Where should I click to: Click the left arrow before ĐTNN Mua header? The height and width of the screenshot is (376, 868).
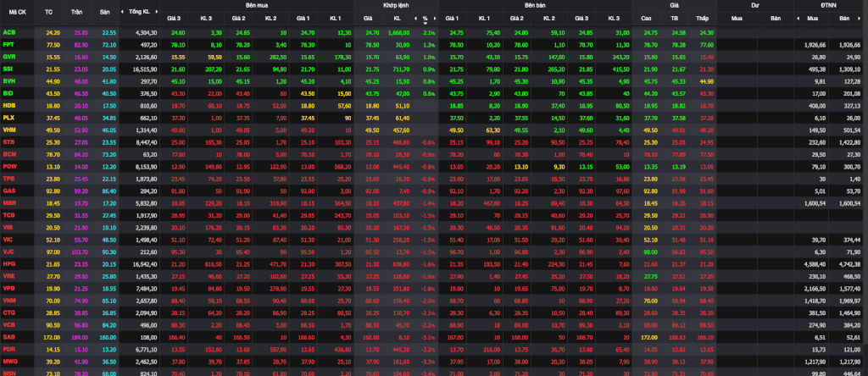[x=798, y=19]
